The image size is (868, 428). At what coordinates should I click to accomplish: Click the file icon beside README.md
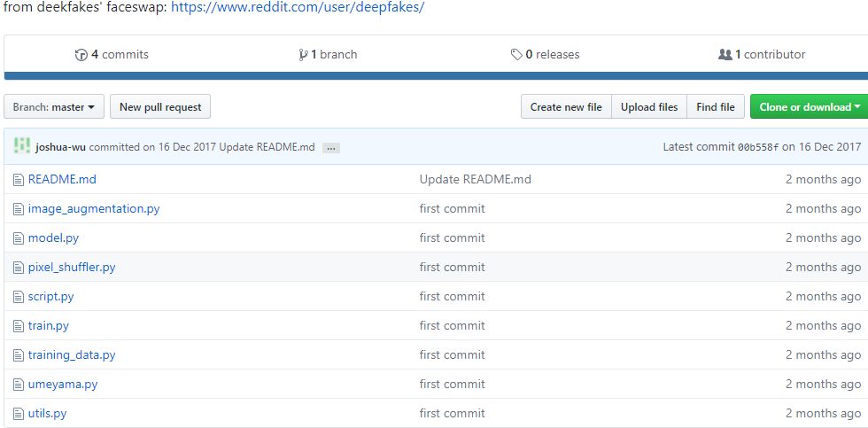click(19, 179)
